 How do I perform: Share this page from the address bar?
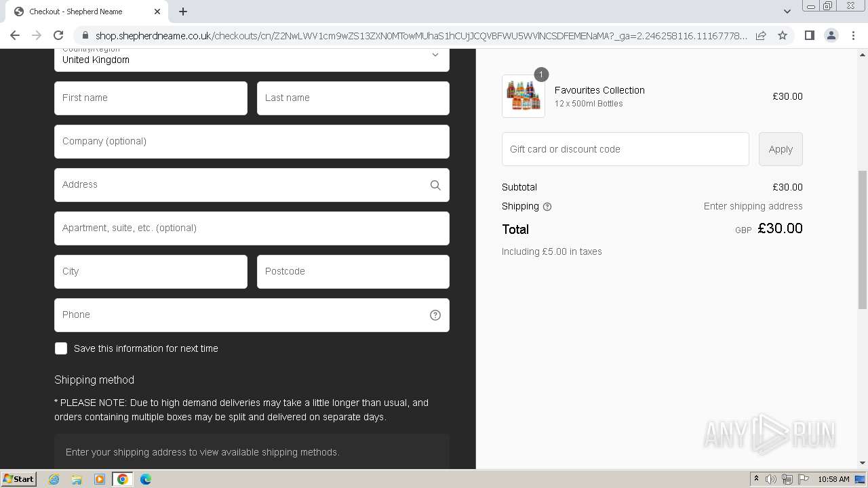point(761,35)
